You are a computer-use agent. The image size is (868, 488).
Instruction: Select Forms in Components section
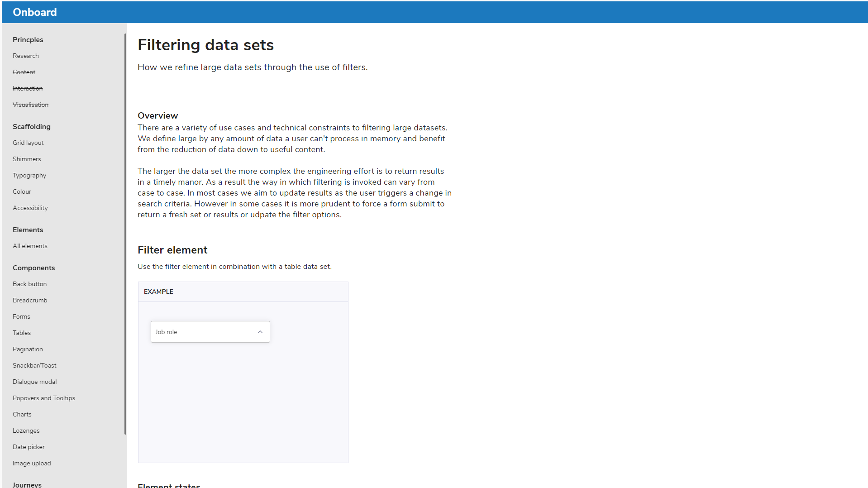pyautogui.click(x=21, y=316)
